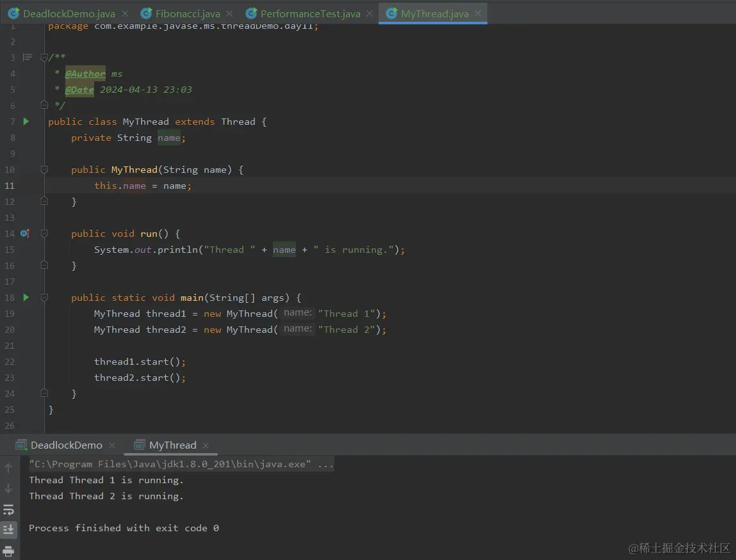736x560 pixels.
Task: Click the @Date Javadoc tag
Action: 79,90
